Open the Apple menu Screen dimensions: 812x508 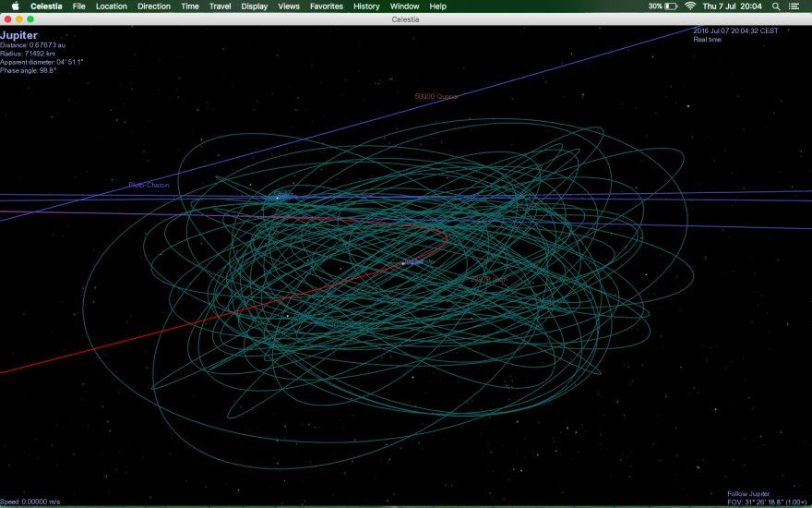15,6
